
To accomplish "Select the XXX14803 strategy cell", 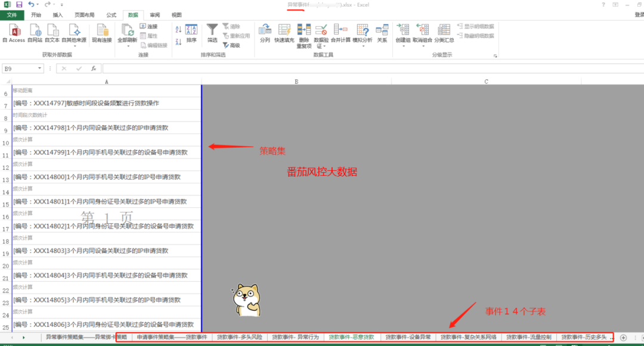I will [106, 251].
